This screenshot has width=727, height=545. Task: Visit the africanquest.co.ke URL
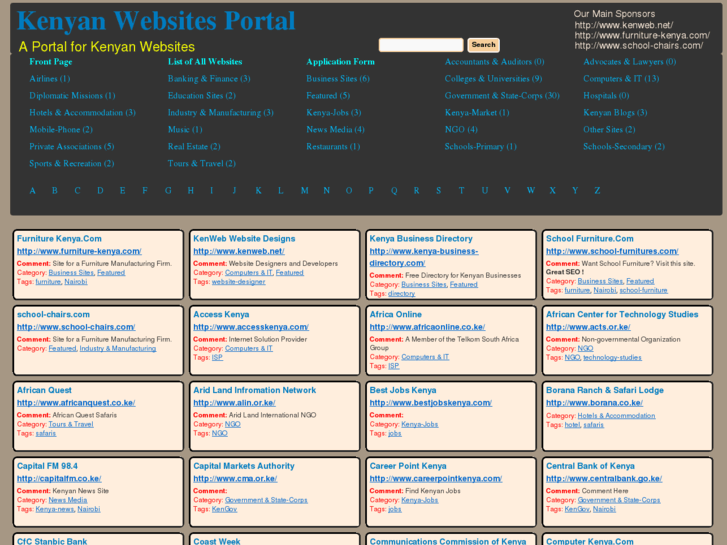pos(76,403)
